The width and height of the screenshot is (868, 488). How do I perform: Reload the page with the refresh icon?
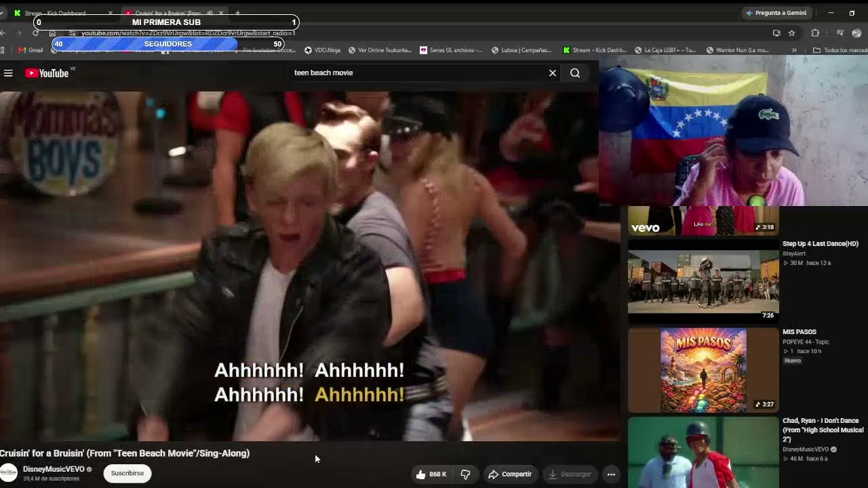pyautogui.click(x=36, y=33)
